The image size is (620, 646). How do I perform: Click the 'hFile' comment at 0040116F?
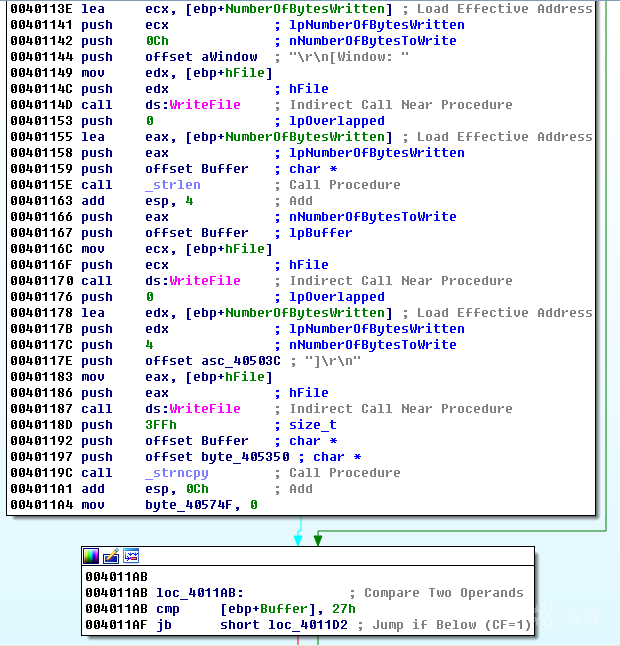click(309, 265)
